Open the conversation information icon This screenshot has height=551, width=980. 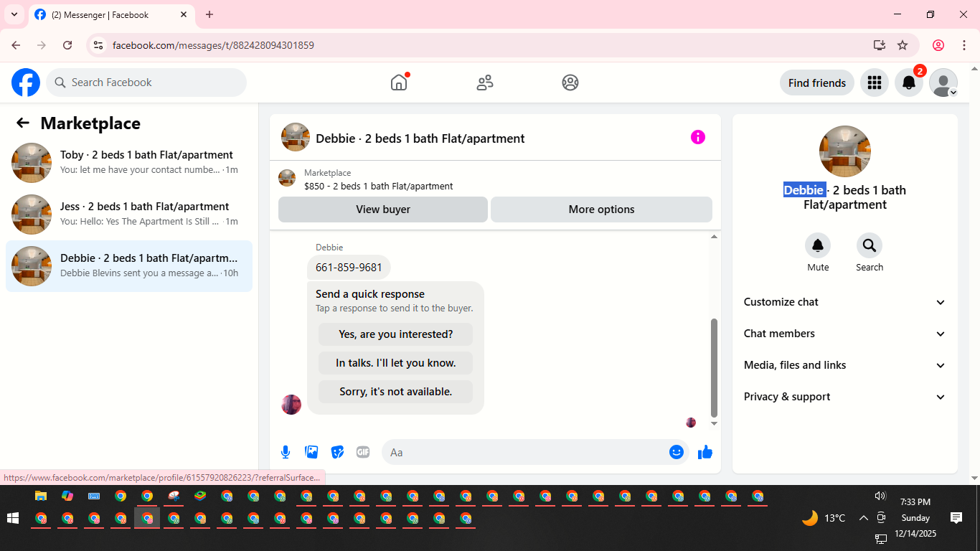tap(698, 137)
